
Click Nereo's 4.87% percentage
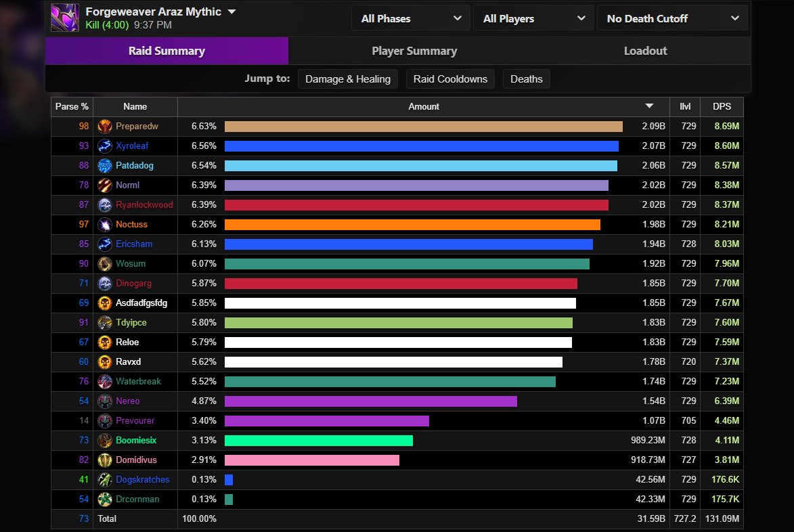pos(204,401)
